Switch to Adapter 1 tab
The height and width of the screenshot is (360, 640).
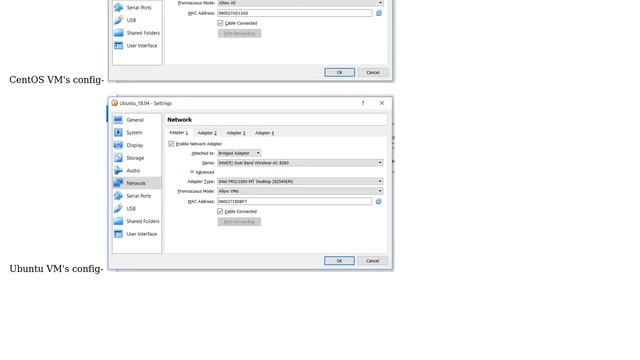[x=178, y=133]
